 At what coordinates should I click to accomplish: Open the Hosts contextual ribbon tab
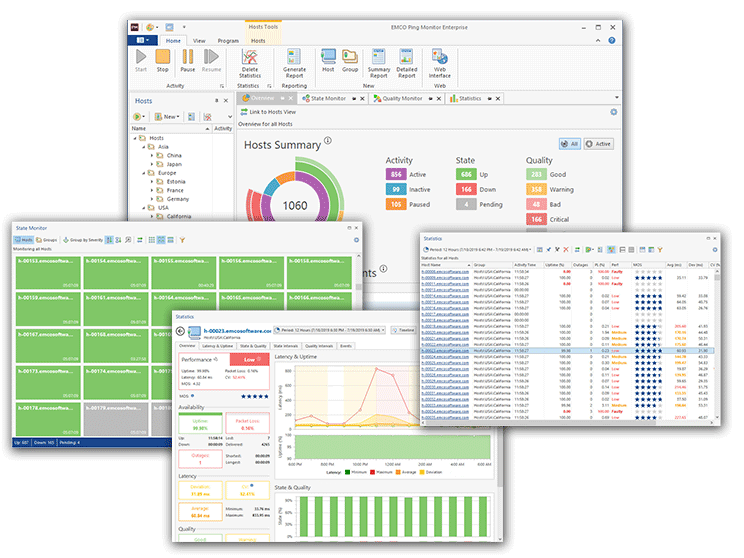tap(258, 41)
